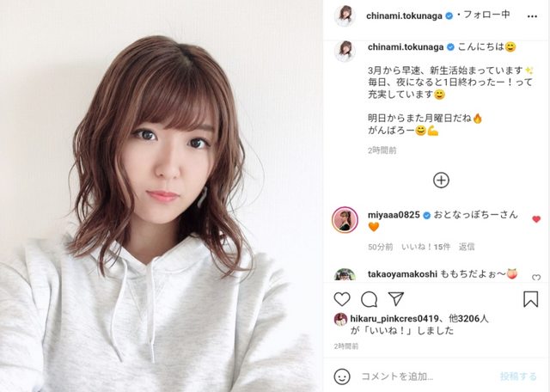Reply to miyaaa0825 via 返信 link

(x=467, y=247)
